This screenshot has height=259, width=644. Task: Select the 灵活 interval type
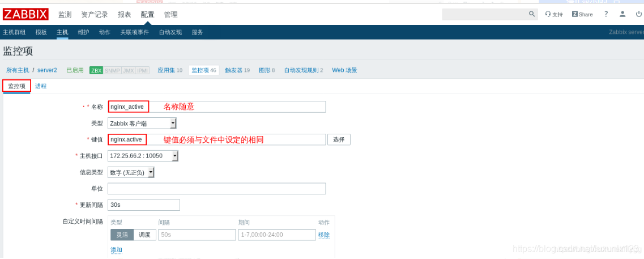pos(122,235)
